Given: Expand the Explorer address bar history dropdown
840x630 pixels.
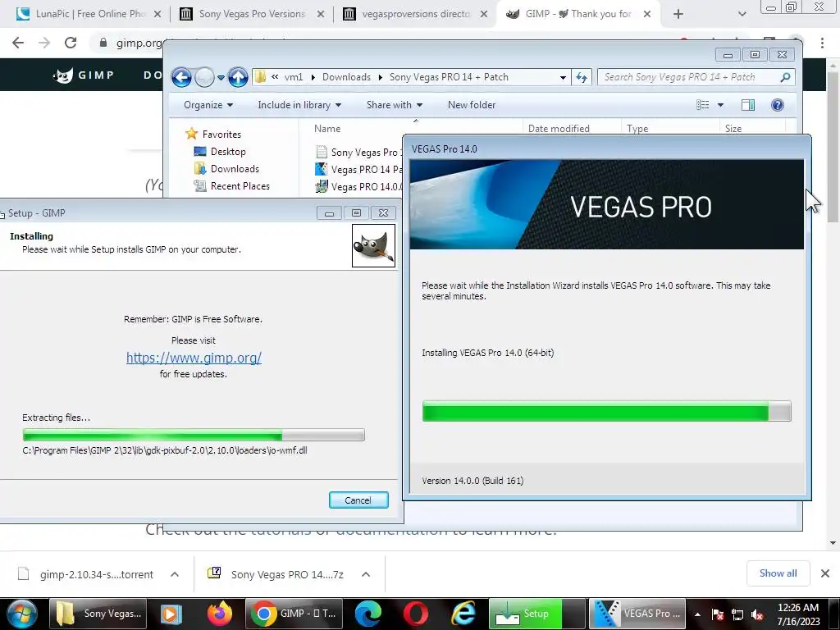Looking at the screenshot, I should pos(563,78).
